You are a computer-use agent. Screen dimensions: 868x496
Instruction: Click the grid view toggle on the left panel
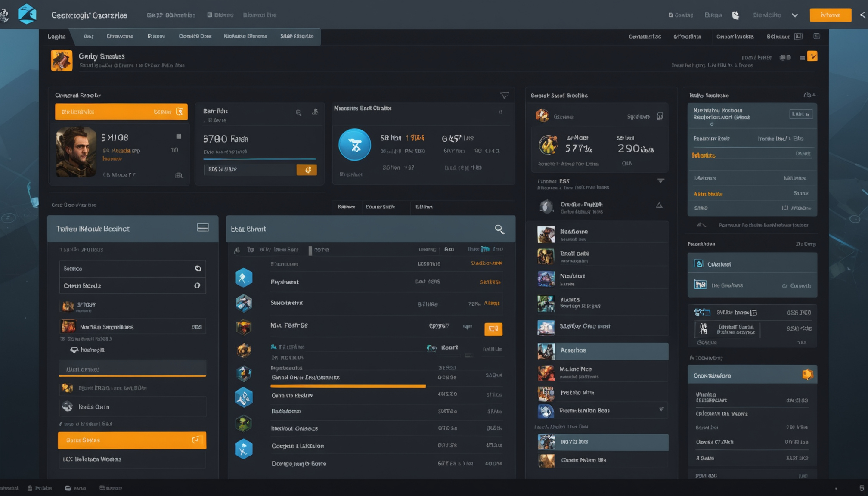tap(203, 227)
